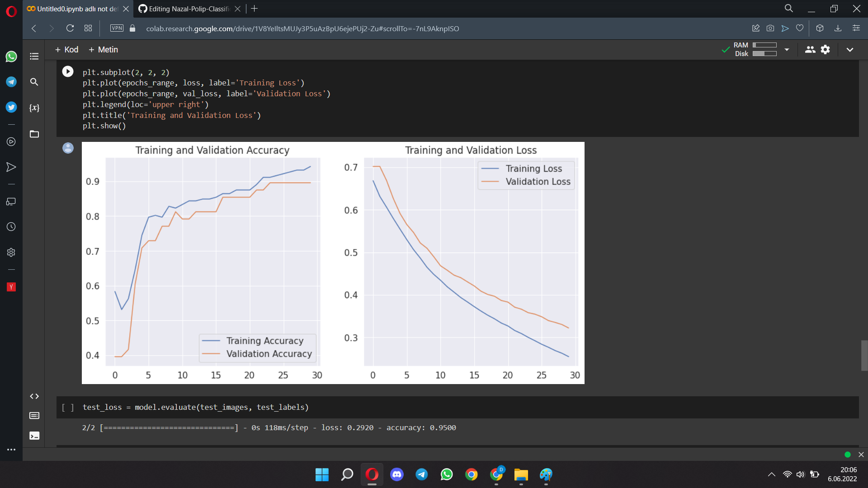The width and height of the screenshot is (868, 488).
Task: Open the terminal panel icon
Action: point(34,436)
